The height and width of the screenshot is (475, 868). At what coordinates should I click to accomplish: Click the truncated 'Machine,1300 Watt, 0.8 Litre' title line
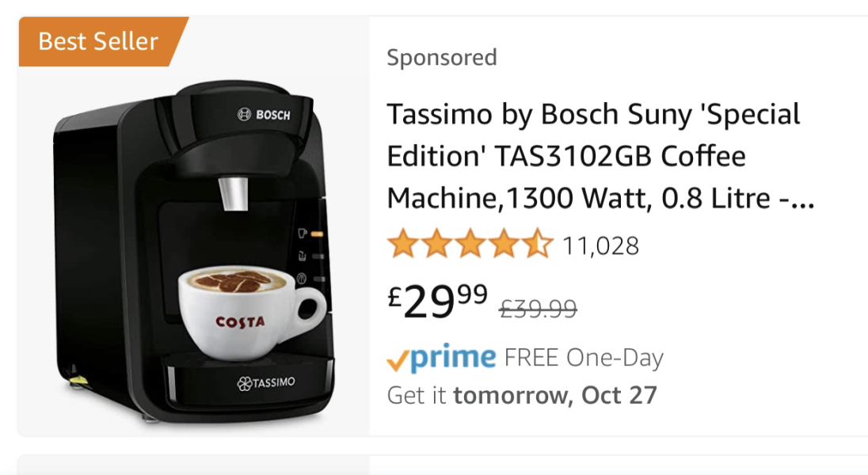tap(600, 198)
